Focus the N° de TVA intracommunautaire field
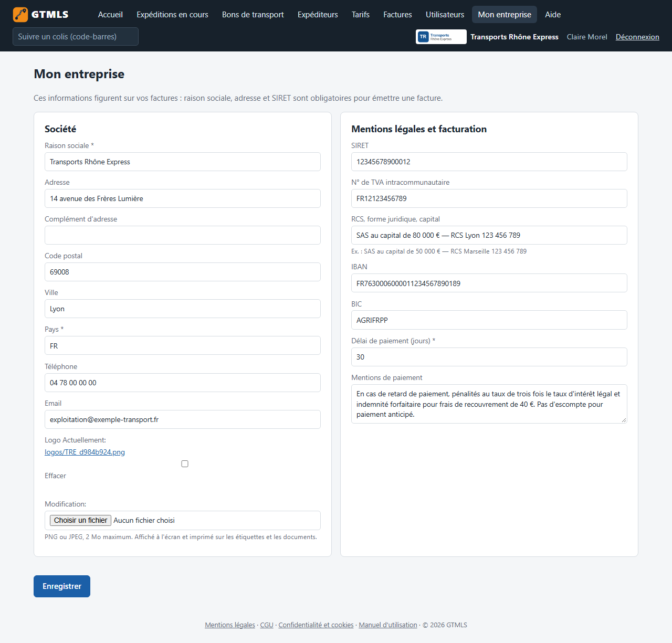 pyautogui.click(x=489, y=198)
